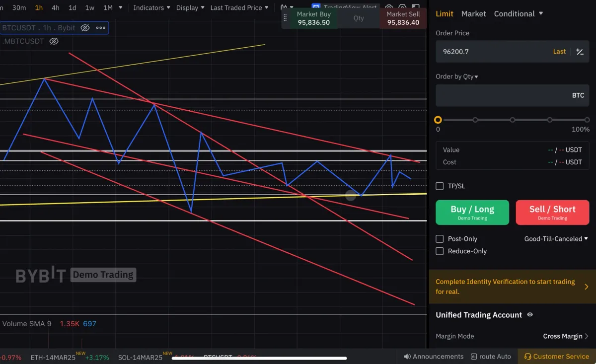
Task: Open the Complete Identity Verification banner
Action: pos(512,287)
